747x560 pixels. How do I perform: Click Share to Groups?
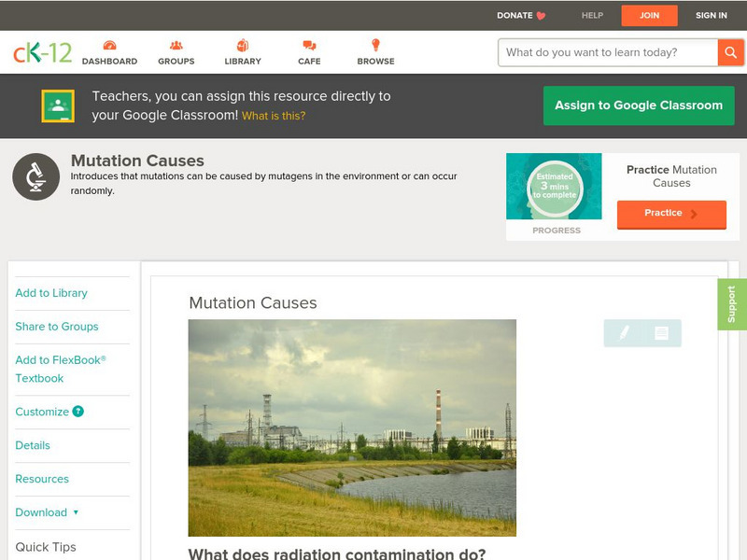tap(57, 326)
